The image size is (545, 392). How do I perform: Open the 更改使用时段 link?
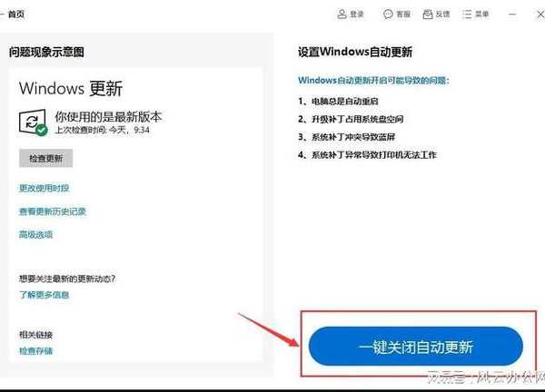coord(45,188)
